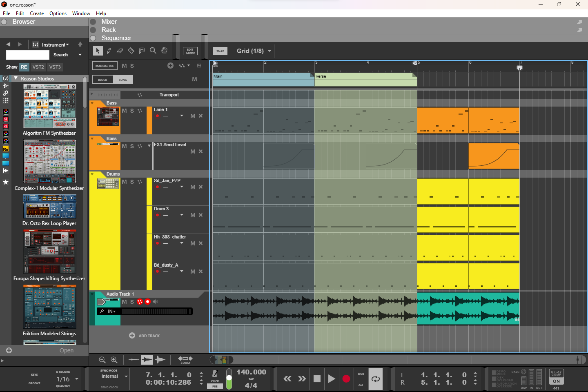Mute the Bd_dusty_A lane

(193, 272)
